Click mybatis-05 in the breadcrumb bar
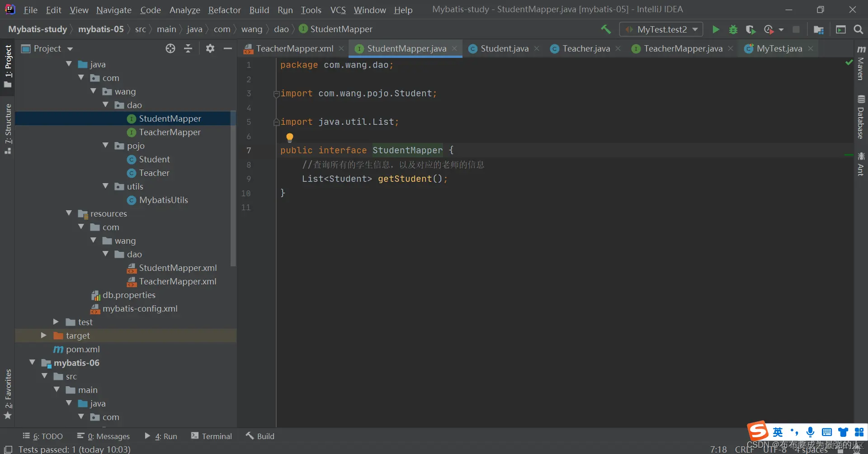This screenshot has height=454, width=868. click(x=101, y=29)
